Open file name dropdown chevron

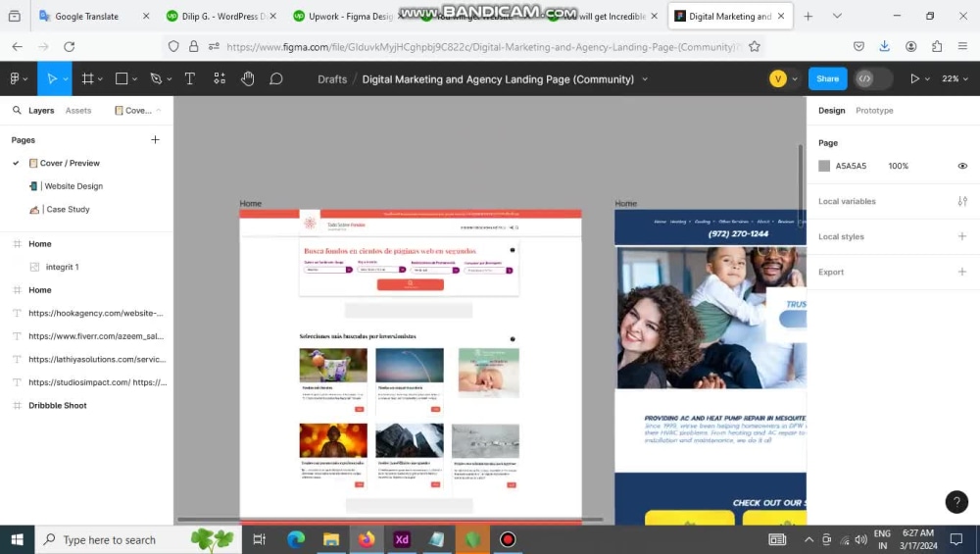pyautogui.click(x=645, y=79)
